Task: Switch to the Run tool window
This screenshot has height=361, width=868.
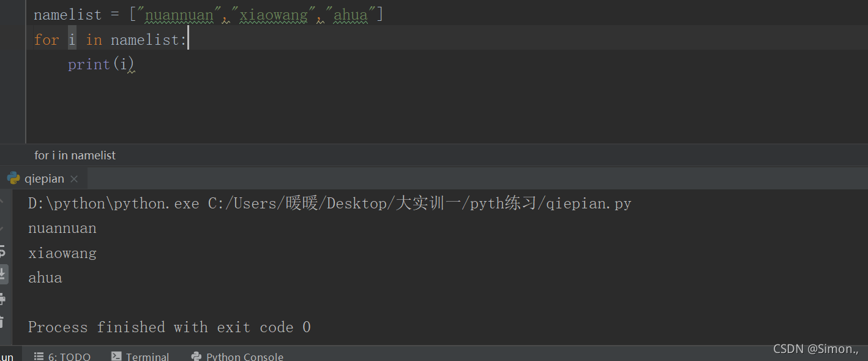Action: pyautogui.click(x=7, y=356)
